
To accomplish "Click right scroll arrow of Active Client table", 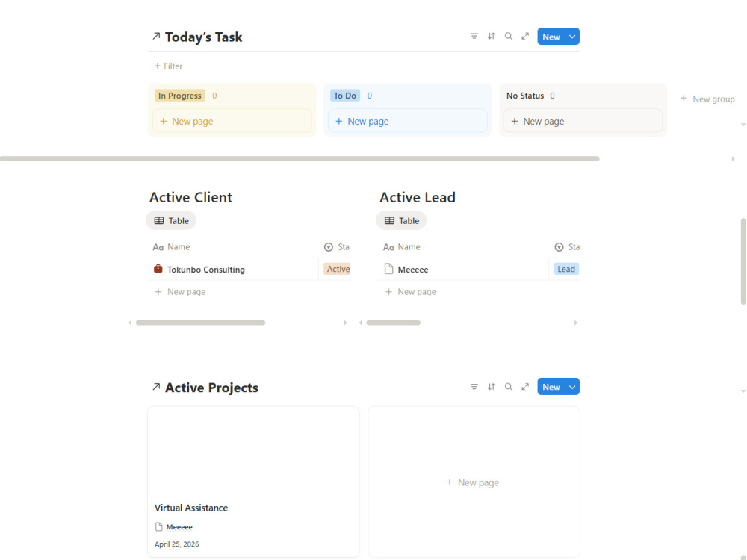I will coord(345,323).
